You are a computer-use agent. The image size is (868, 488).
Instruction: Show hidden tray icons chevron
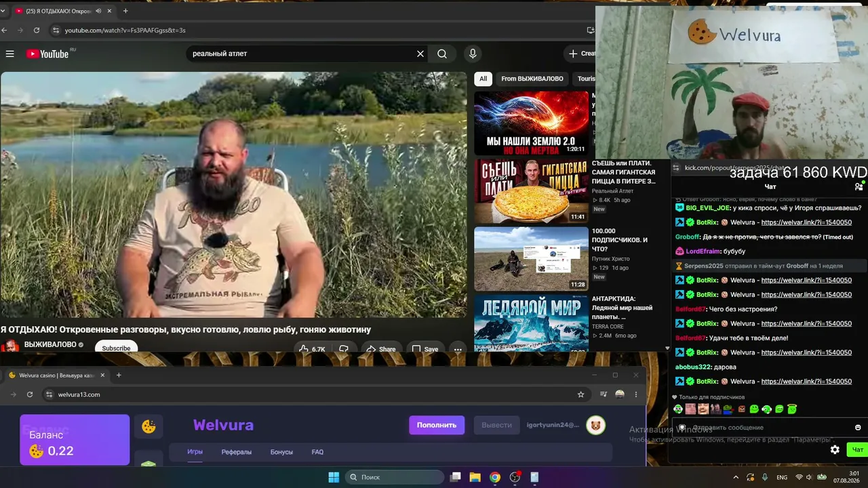click(x=736, y=477)
